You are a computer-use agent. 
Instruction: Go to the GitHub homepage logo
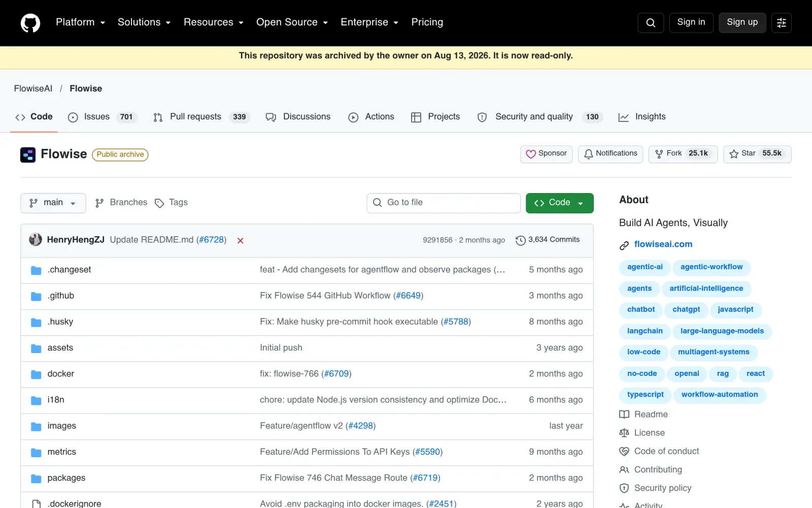click(x=30, y=23)
